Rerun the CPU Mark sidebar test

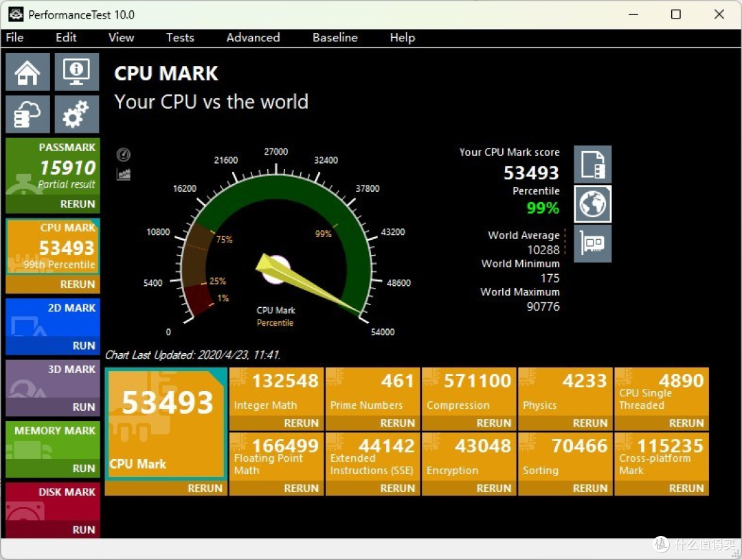pyautogui.click(x=77, y=284)
